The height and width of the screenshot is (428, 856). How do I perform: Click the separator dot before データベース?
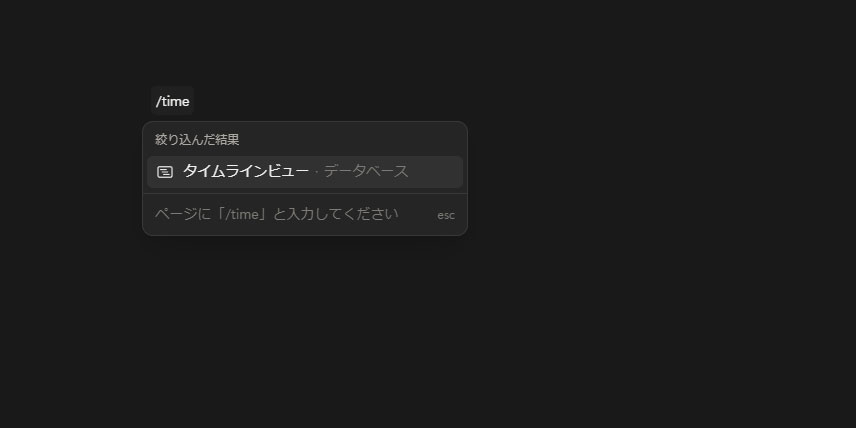(x=317, y=172)
